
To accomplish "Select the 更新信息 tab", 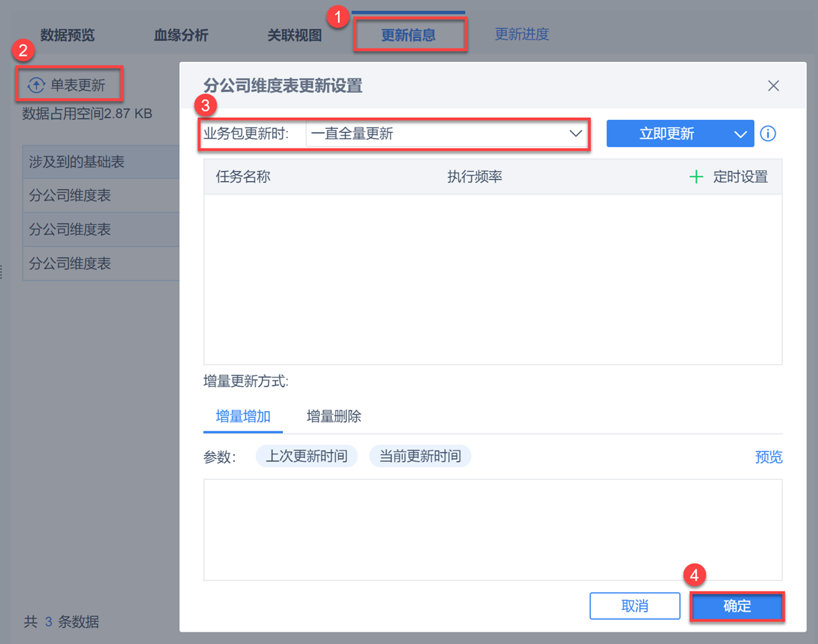I will 408,35.
